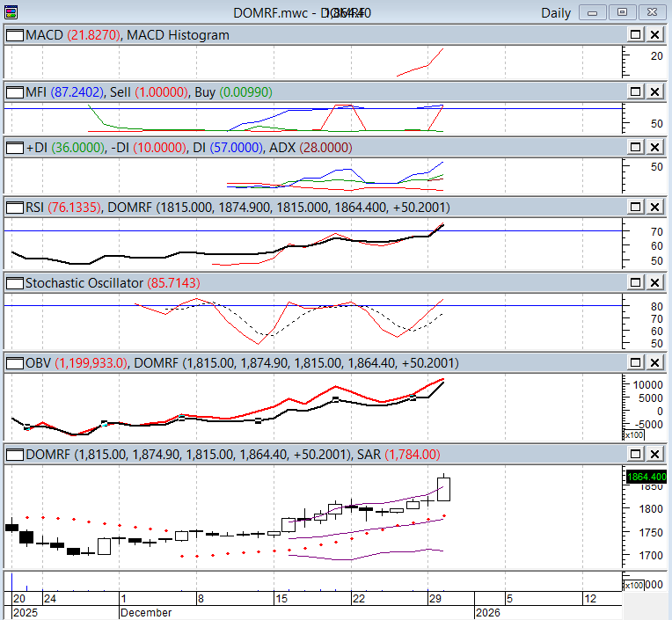This screenshot has height=620, width=672.
Task: Select Stochastic Oscillator value 85.7143
Action: 173,283
